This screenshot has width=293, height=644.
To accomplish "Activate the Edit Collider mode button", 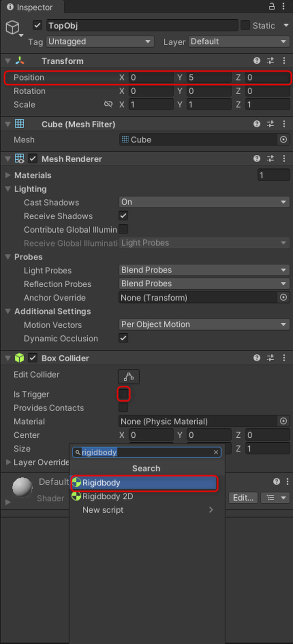I will tap(128, 376).
